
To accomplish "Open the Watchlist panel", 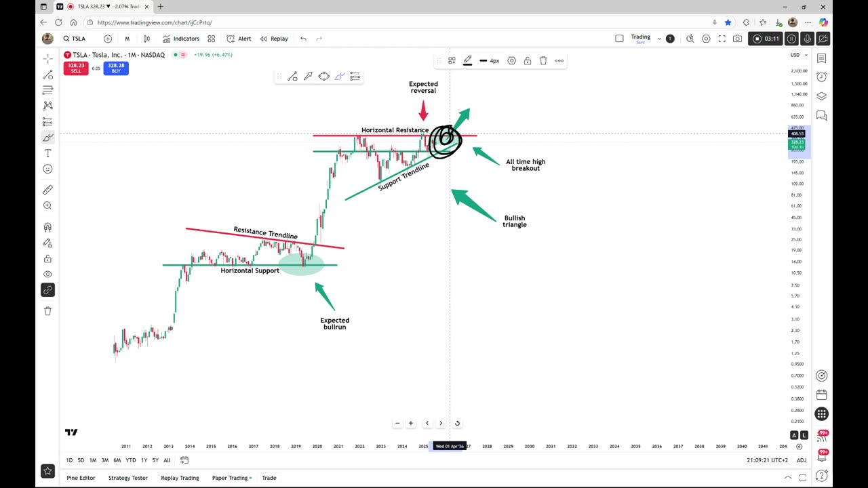I will pos(821,59).
